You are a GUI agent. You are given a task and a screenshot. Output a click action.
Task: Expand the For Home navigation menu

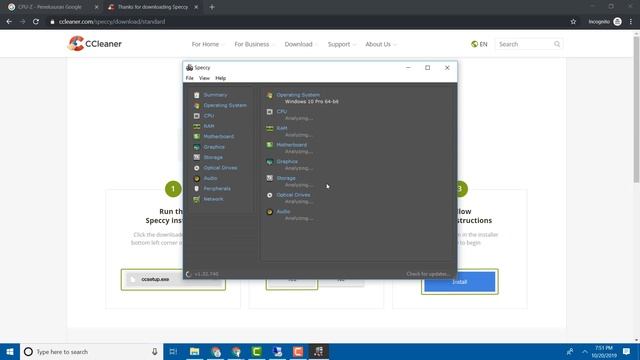207,44
